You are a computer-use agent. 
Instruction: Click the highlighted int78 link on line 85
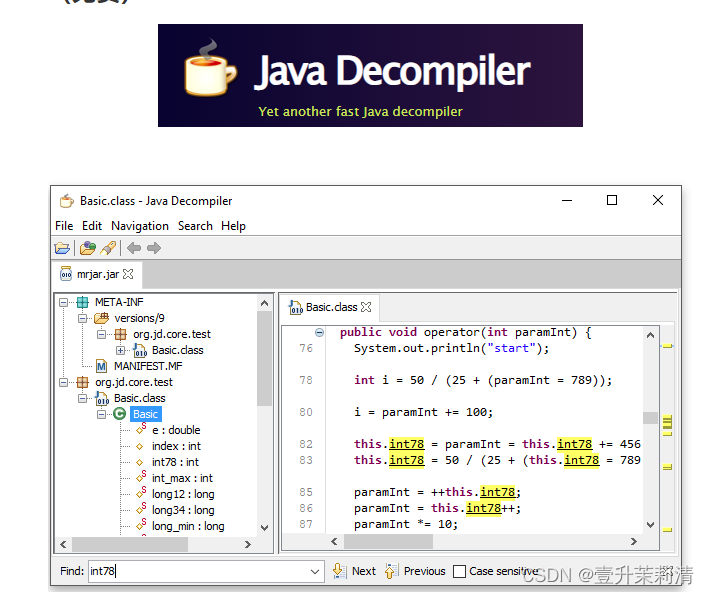[x=497, y=492]
